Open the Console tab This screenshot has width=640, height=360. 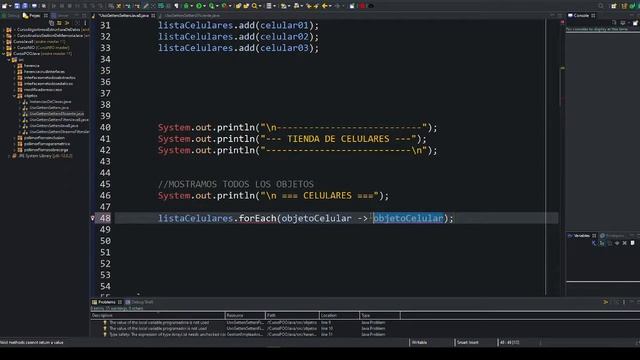[581, 16]
